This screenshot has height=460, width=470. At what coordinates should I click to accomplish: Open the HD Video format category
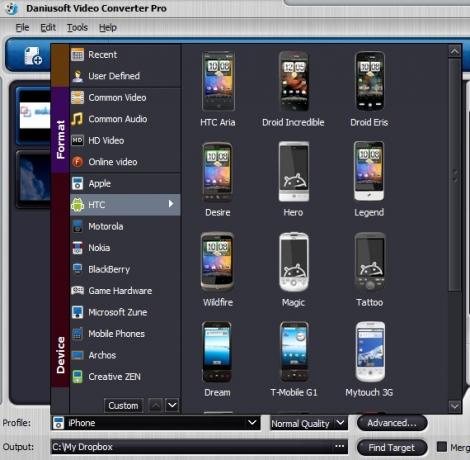pyautogui.click(x=125, y=140)
